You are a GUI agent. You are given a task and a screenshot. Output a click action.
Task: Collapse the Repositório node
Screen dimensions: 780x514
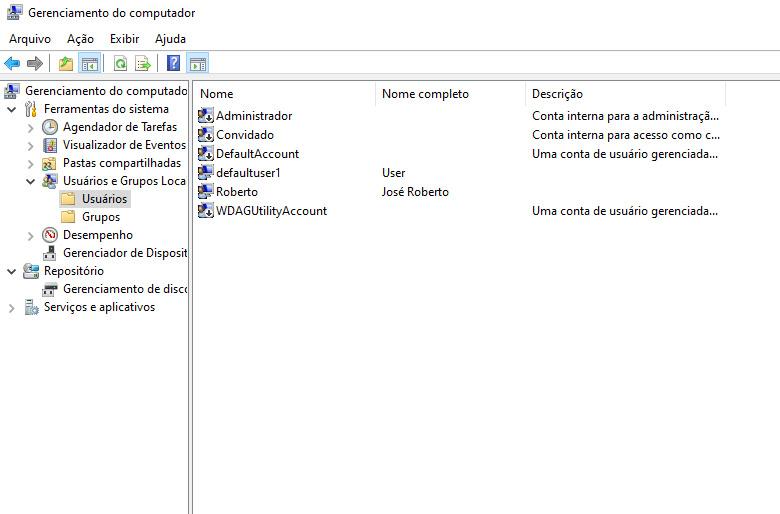pyautogui.click(x=11, y=271)
